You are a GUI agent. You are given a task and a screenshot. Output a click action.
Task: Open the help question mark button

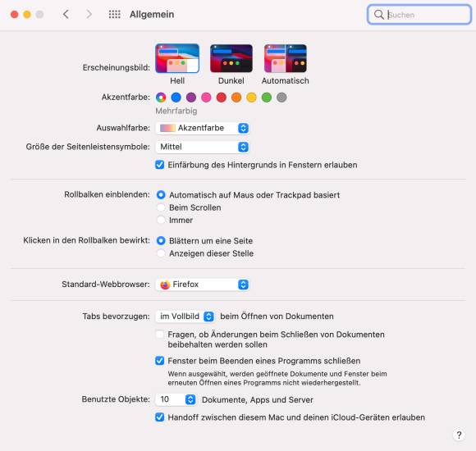pyautogui.click(x=459, y=435)
